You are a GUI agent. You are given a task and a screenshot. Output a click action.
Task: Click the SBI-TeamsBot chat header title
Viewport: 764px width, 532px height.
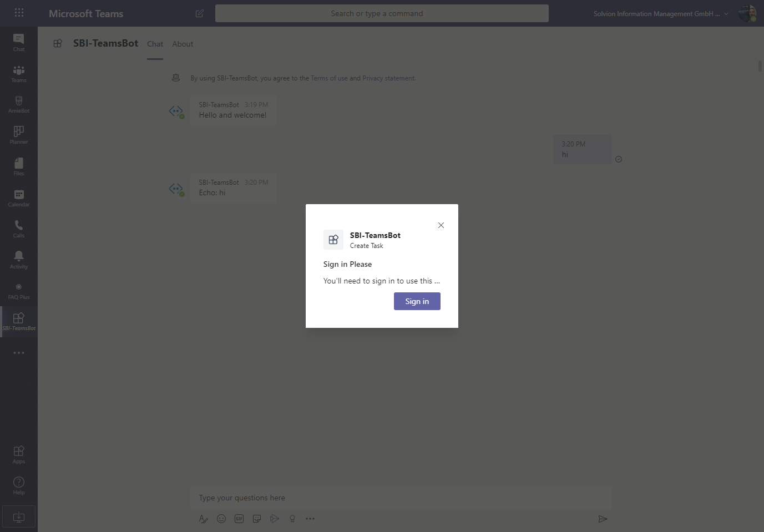coord(105,43)
